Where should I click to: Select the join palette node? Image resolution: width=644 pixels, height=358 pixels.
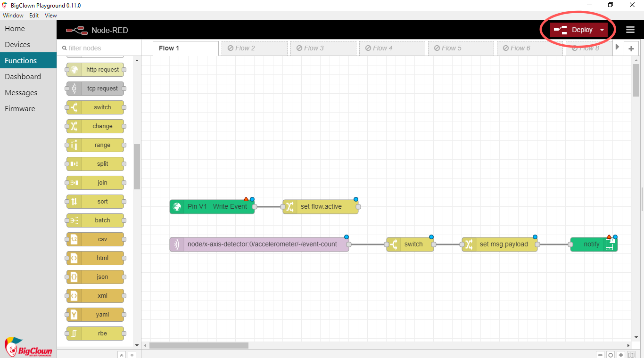tap(95, 183)
